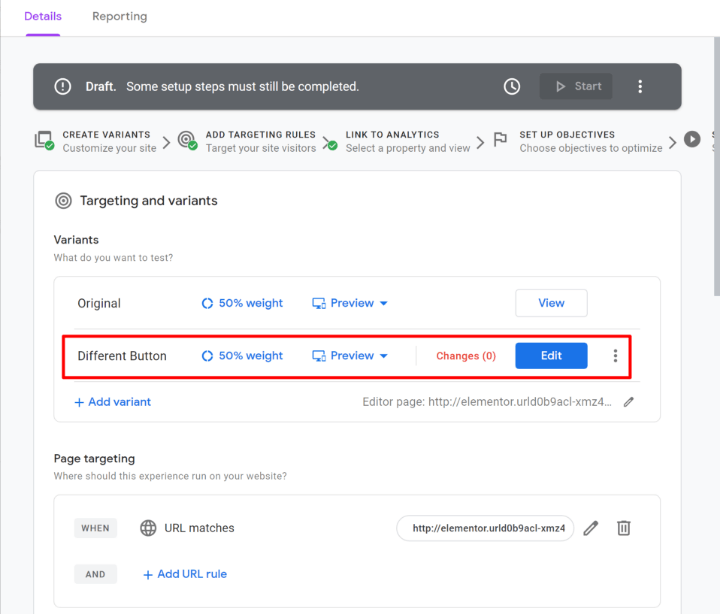
Task: Select the Details tab
Action: 43,17
